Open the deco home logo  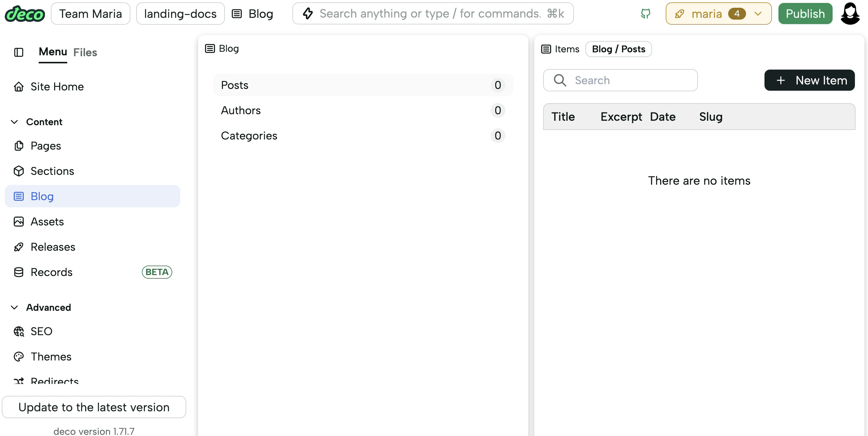25,14
